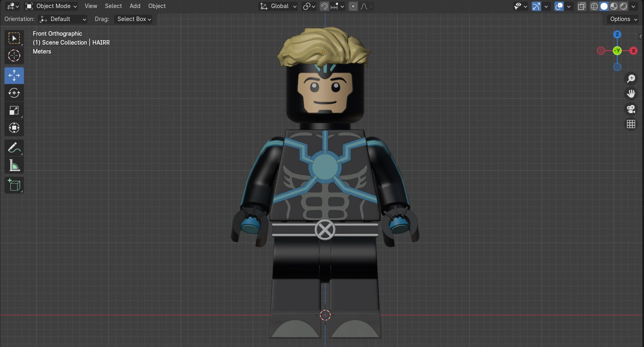Select rendered viewport shading

623,6
